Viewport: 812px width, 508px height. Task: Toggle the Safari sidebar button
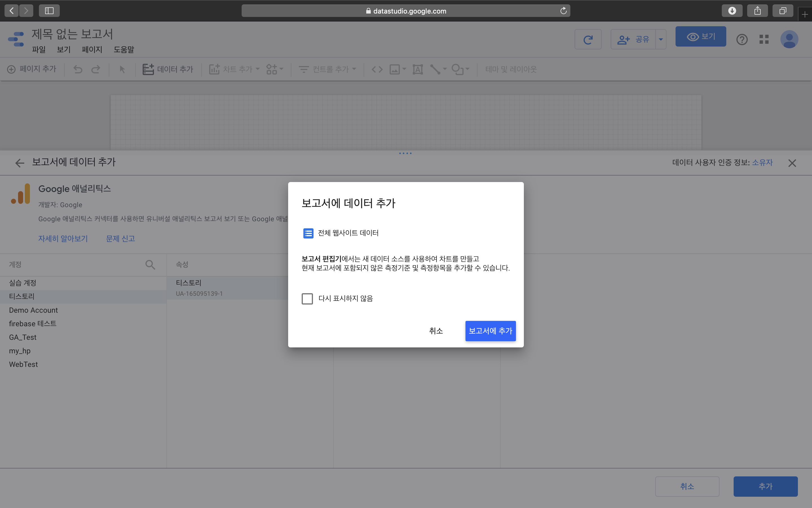[49, 11]
